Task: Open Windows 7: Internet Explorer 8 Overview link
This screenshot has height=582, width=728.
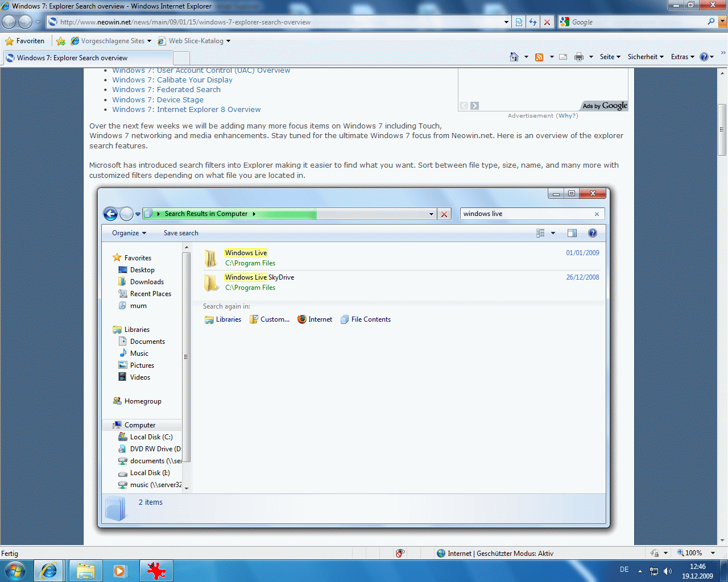Action: [x=187, y=110]
